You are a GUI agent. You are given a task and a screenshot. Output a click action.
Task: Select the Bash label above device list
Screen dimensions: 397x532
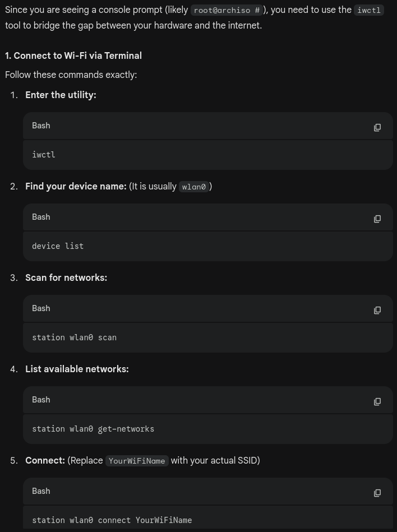pos(41,217)
